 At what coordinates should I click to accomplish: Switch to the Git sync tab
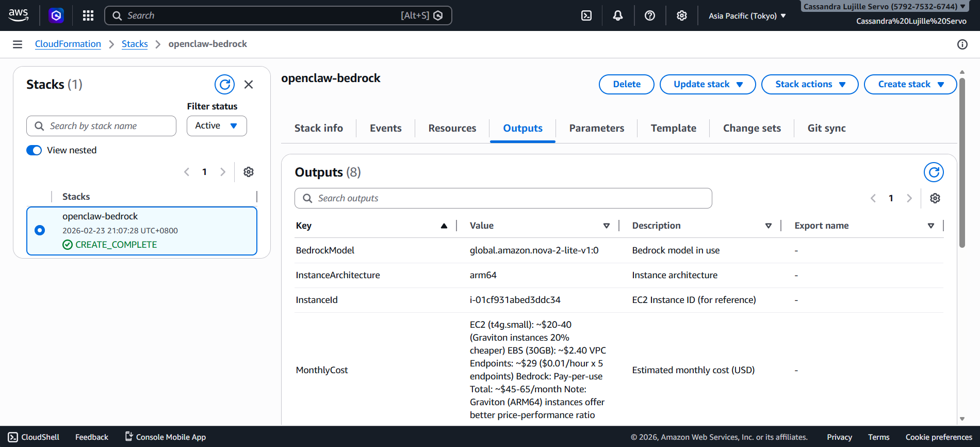coord(827,128)
